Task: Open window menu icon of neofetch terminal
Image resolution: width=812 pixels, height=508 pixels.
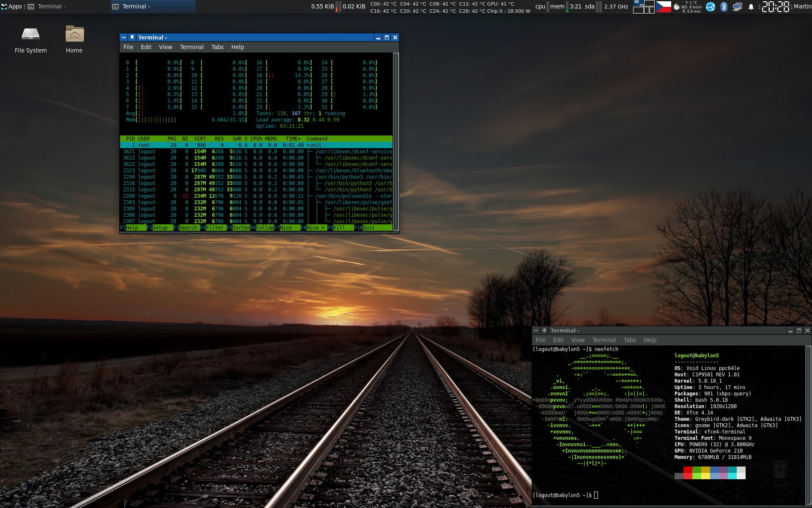Action: 536,330
